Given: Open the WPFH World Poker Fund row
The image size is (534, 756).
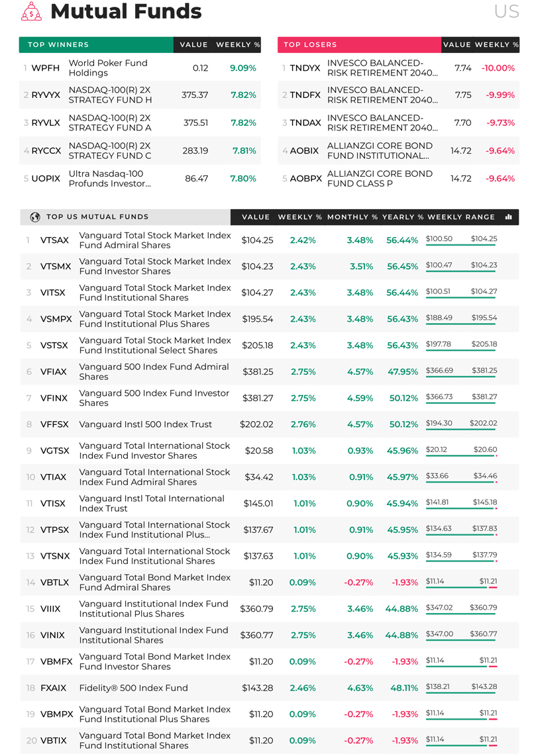Looking at the screenshot, I should [140, 68].
